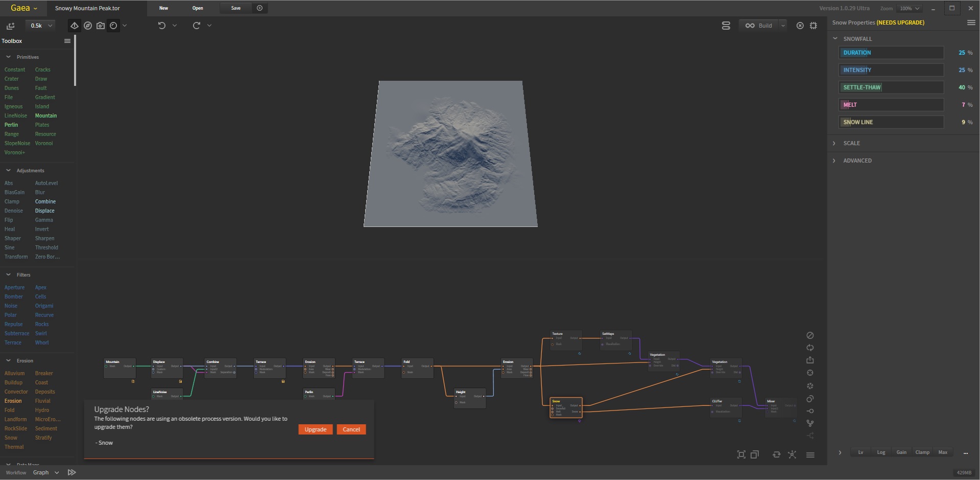Click the INTENSITY slider
This screenshot has height=480, width=980.
point(891,70)
